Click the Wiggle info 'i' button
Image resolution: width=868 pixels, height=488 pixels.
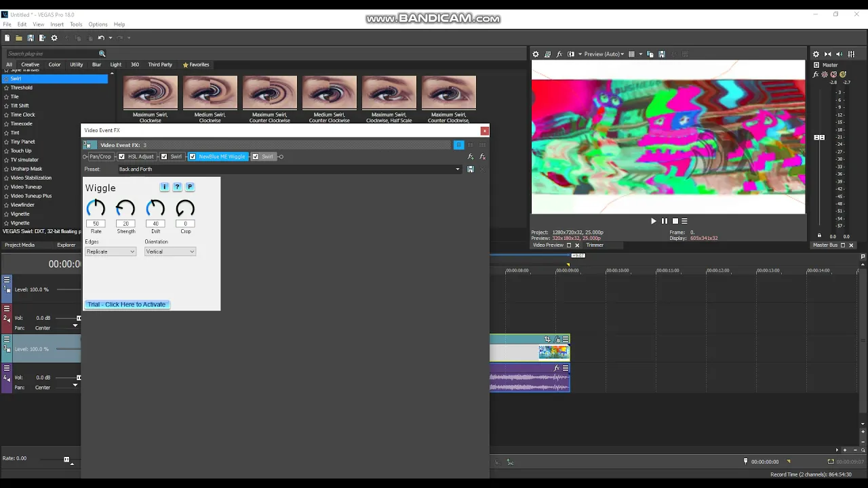(164, 187)
